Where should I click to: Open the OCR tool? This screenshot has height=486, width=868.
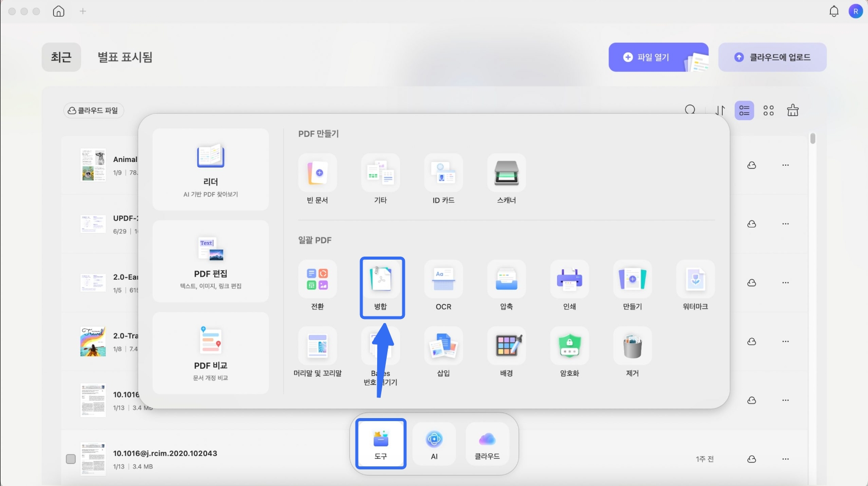tap(443, 286)
